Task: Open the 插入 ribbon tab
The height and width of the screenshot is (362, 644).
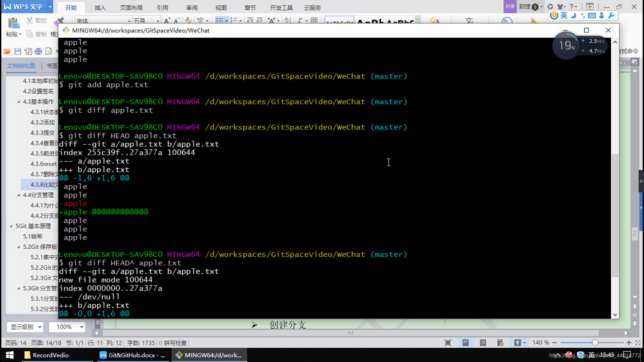Action: 100,7
